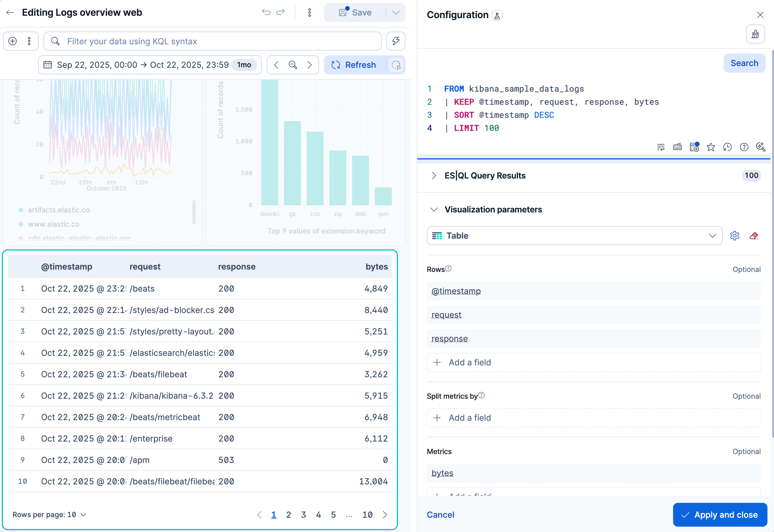Redo the last dashboard edit
This screenshot has height=532, width=774.
280,13
